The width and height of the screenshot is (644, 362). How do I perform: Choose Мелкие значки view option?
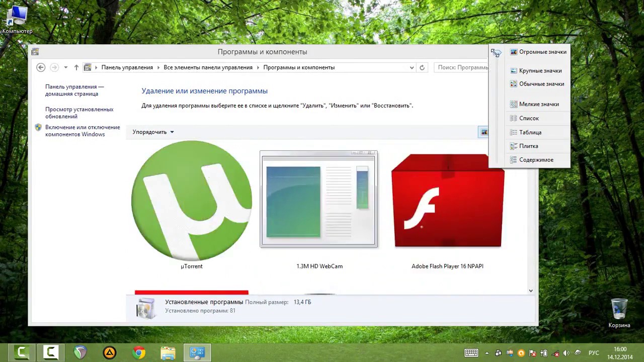[x=534, y=104]
